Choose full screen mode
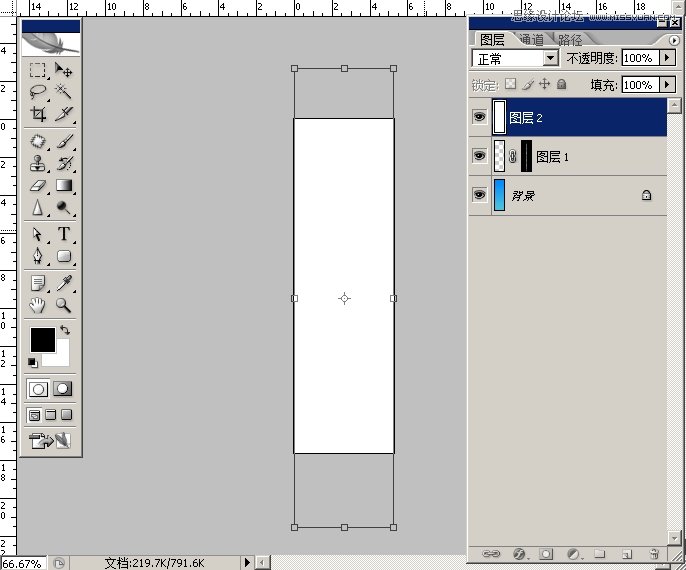 (66, 415)
